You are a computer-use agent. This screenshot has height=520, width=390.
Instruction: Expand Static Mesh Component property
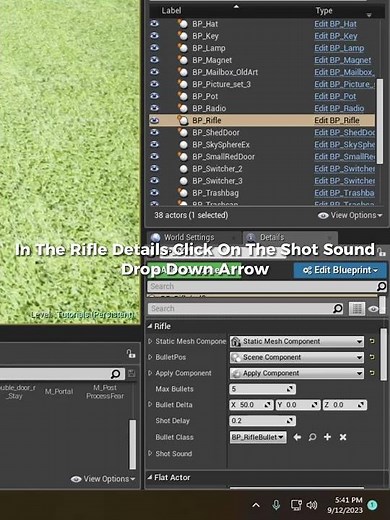[150, 341]
